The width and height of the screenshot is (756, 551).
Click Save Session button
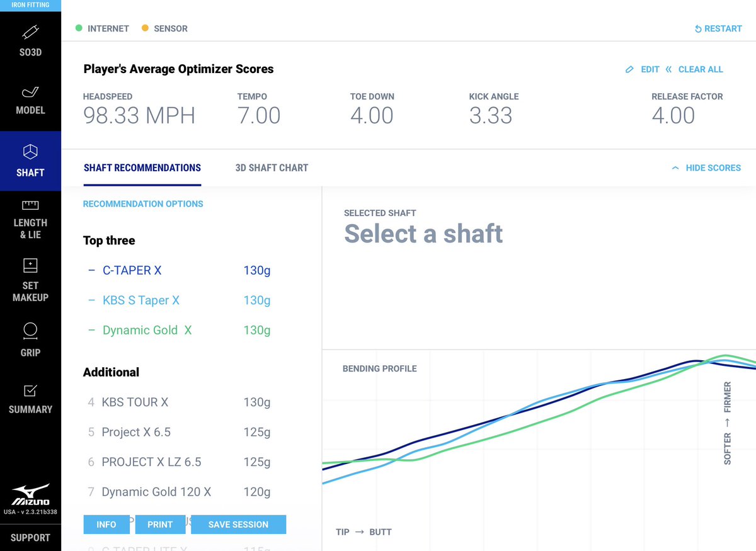point(238,525)
